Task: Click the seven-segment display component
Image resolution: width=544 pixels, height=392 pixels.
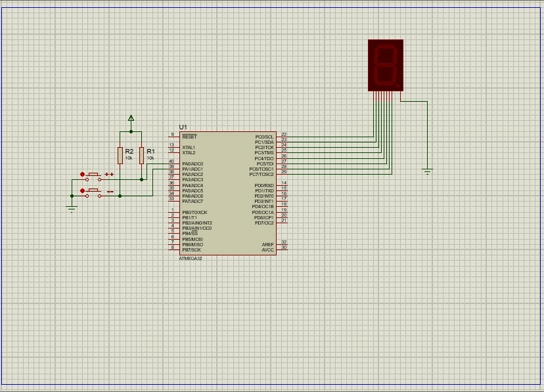Action: pos(386,64)
